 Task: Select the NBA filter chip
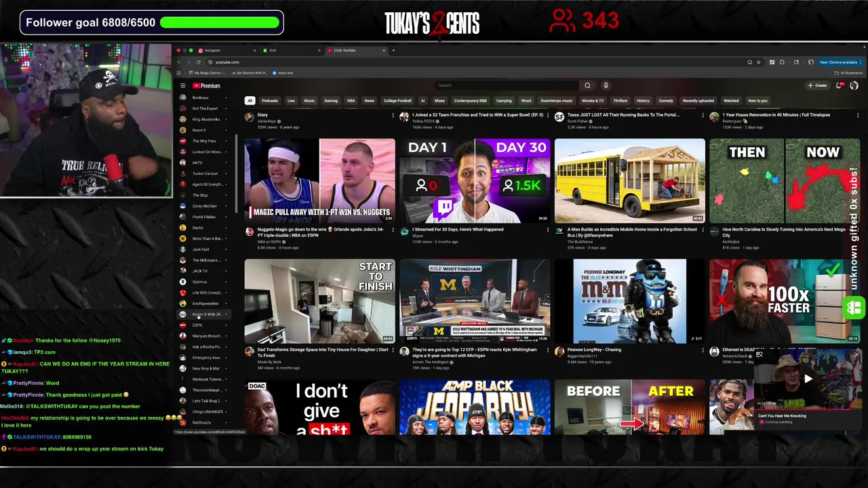pyautogui.click(x=351, y=100)
